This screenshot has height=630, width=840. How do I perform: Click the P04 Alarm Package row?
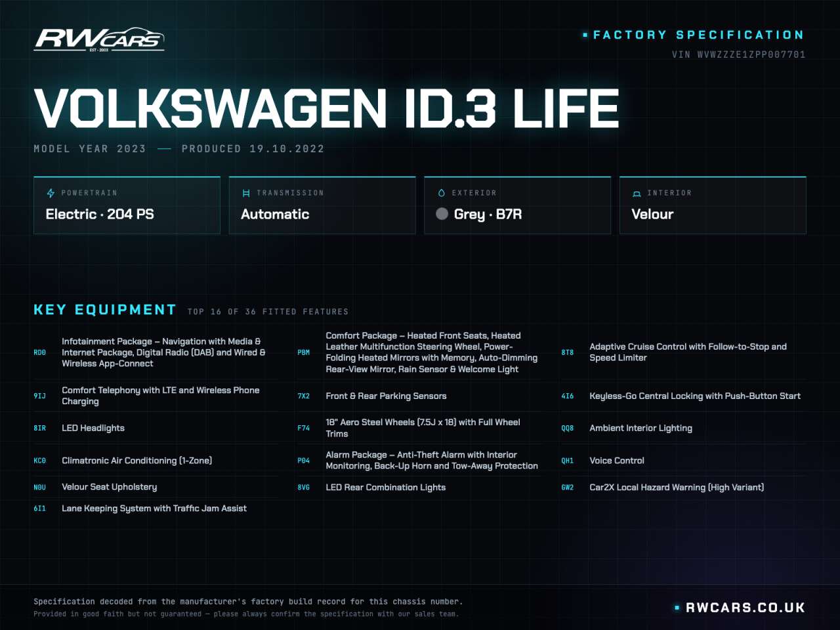click(x=419, y=460)
